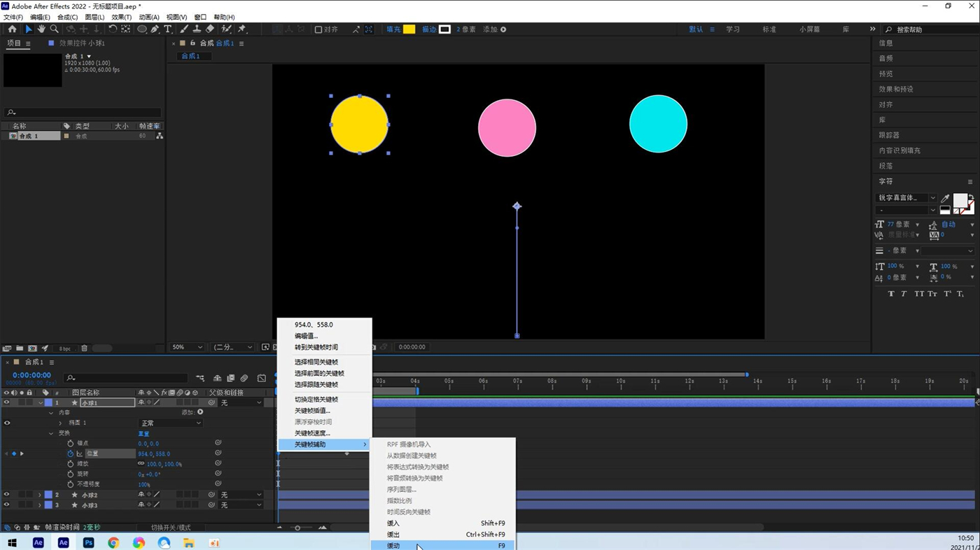Click the 重置 transform reset link
The width and height of the screenshot is (980, 550).
[143, 434]
